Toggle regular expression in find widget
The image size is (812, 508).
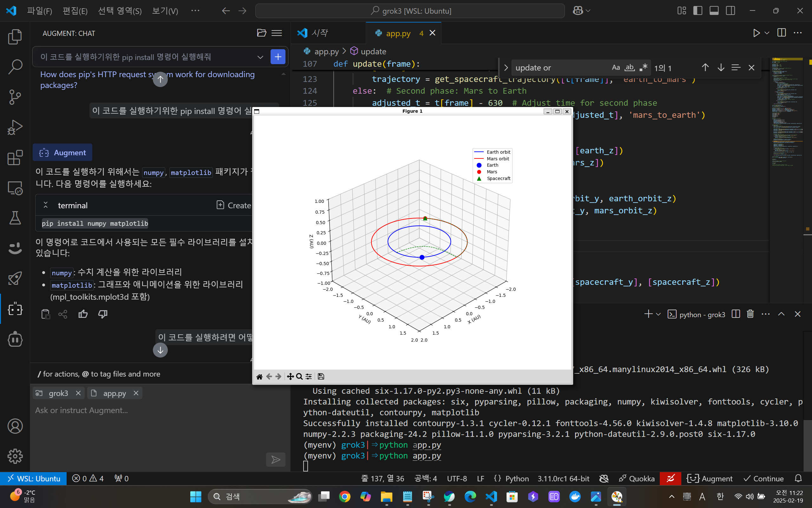coord(643,68)
